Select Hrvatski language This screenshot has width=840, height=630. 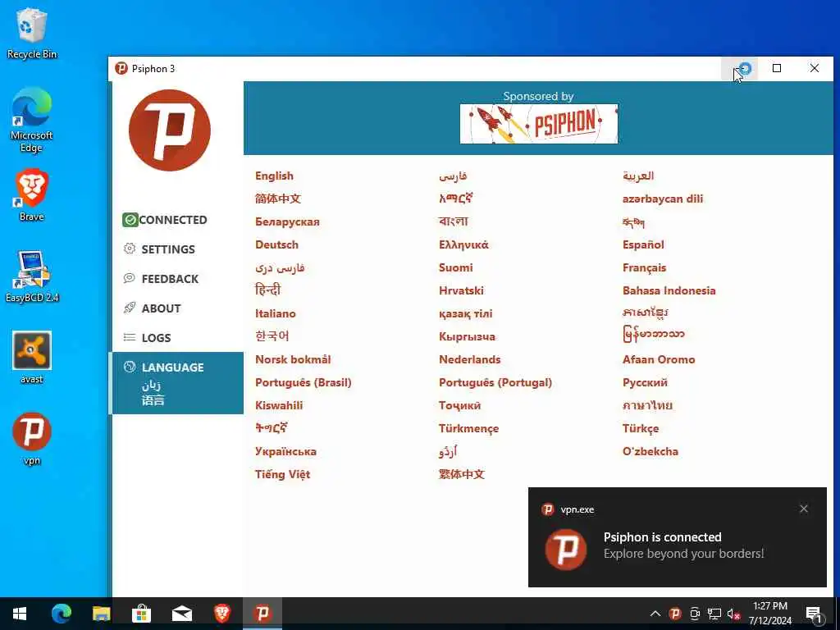461,291
